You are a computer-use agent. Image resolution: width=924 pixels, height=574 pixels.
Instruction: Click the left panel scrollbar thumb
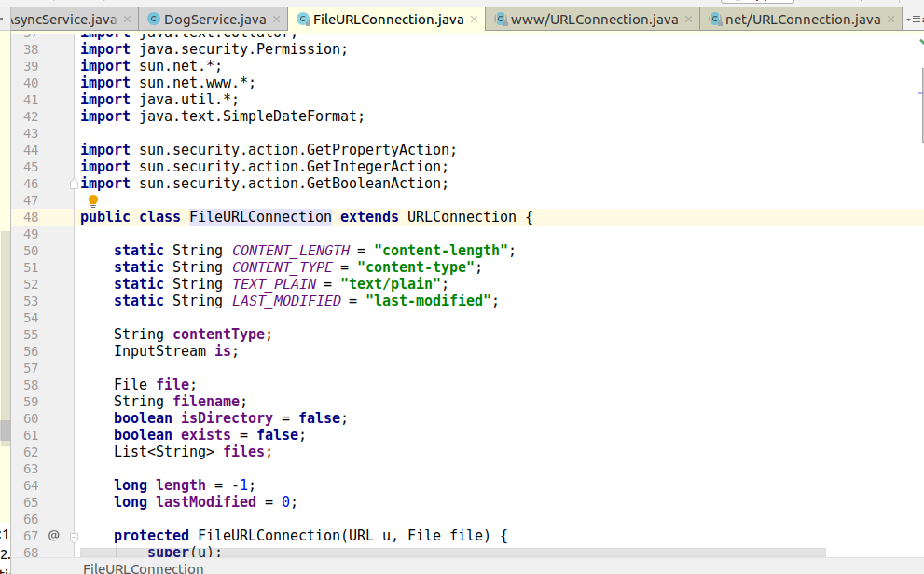(x=6, y=430)
